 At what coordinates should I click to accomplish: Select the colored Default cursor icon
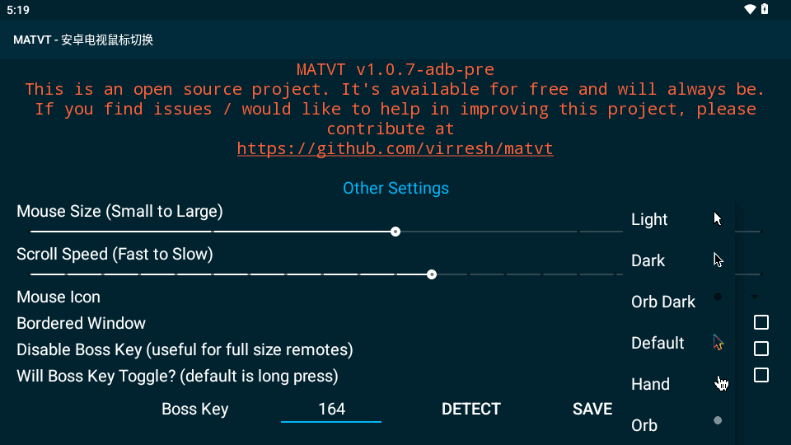point(718,343)
